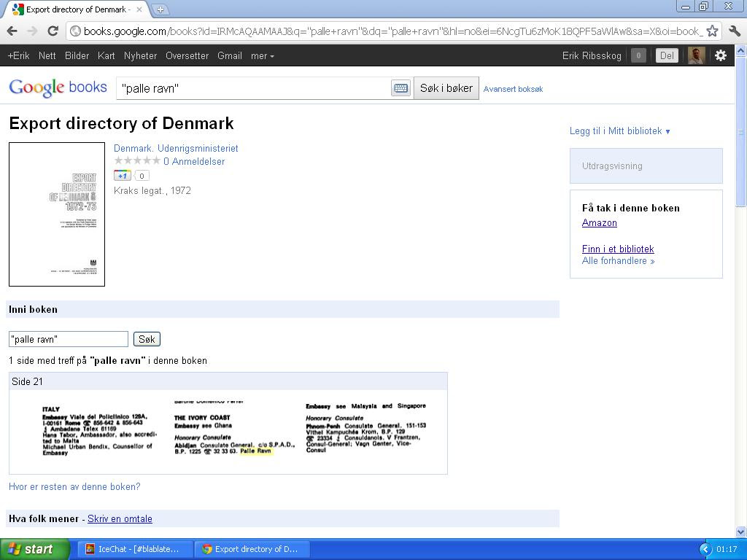Click the star rating for the book
Screen dimensions: 747x560
[137, 161]
